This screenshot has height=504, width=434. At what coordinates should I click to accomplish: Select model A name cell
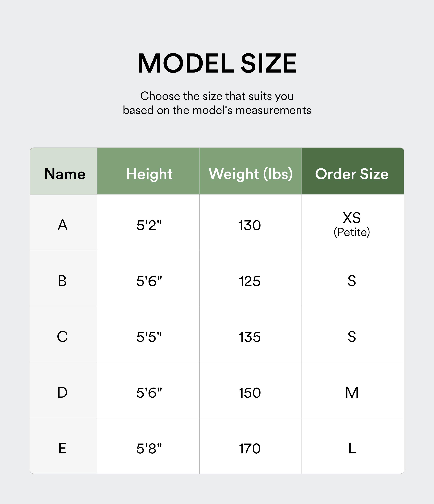click(x=63, y=225)
